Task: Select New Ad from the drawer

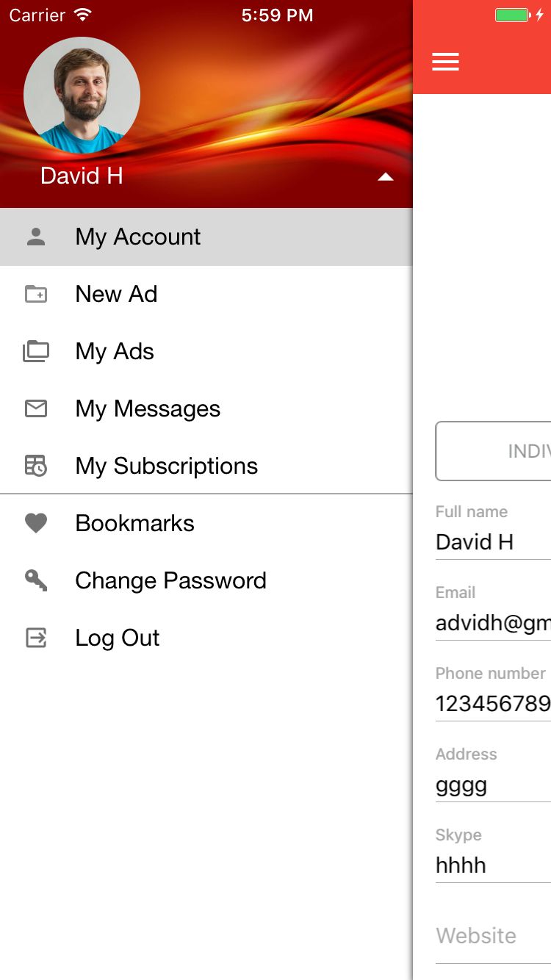Action: tap(116, 294)
